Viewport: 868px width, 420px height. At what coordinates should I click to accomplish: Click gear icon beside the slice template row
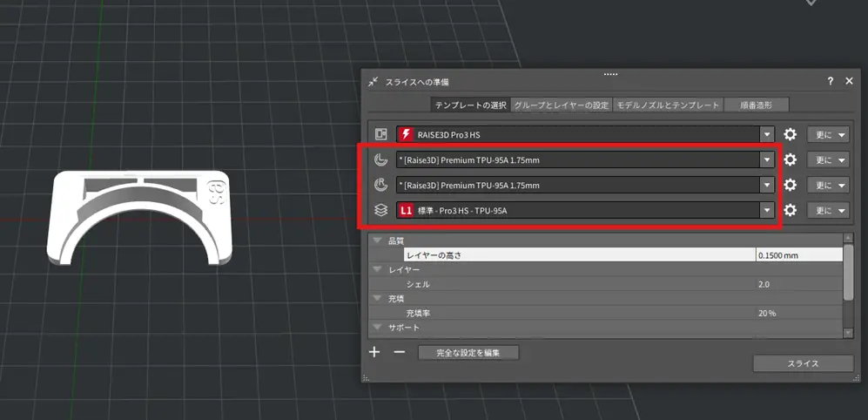tap(791, 210)
